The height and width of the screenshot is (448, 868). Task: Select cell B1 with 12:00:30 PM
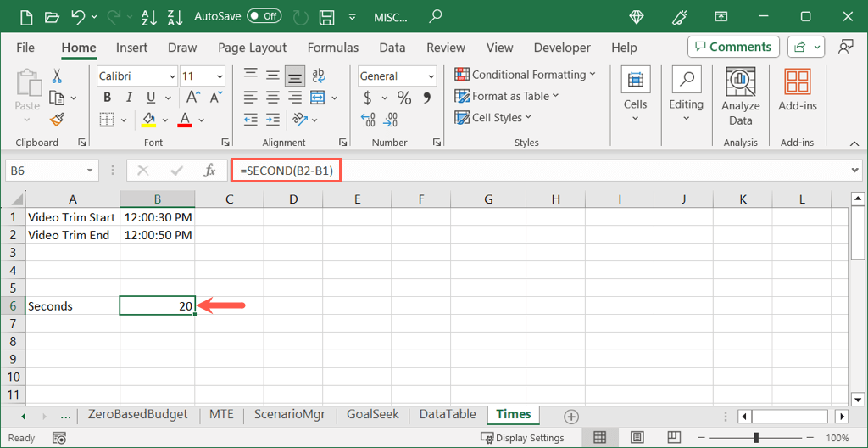157,217
